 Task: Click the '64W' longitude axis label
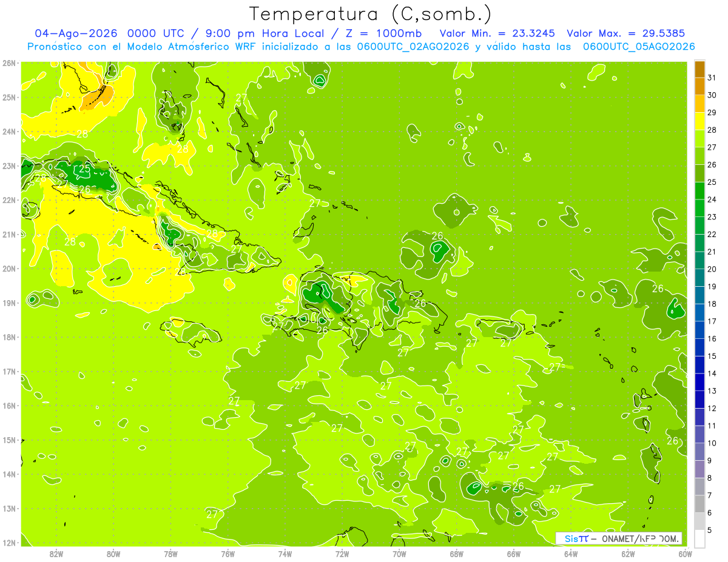click(x=571, y=554)
